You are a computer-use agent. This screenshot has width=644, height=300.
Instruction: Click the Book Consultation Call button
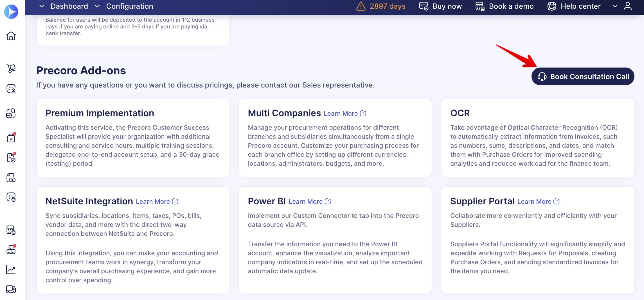[x=583, y=77]
